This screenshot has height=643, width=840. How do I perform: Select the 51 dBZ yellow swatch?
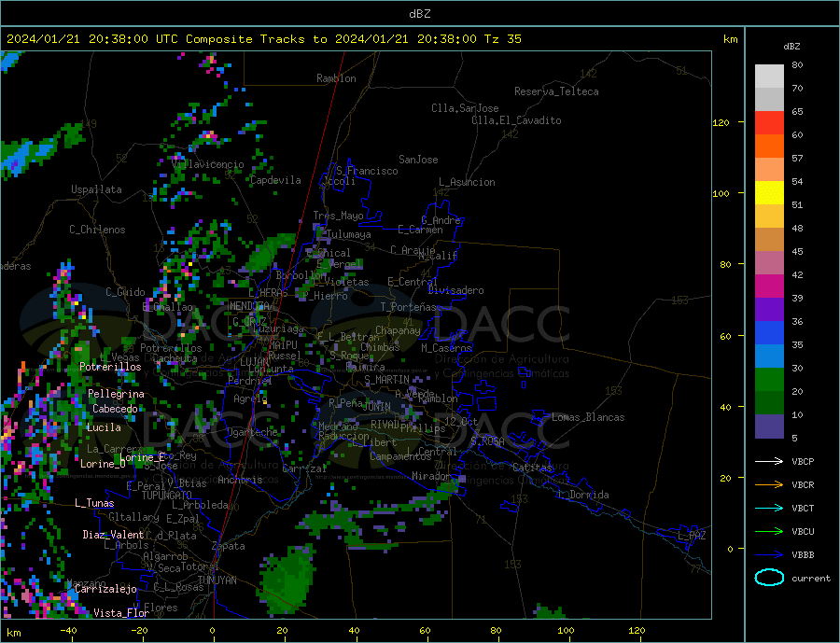769,193
